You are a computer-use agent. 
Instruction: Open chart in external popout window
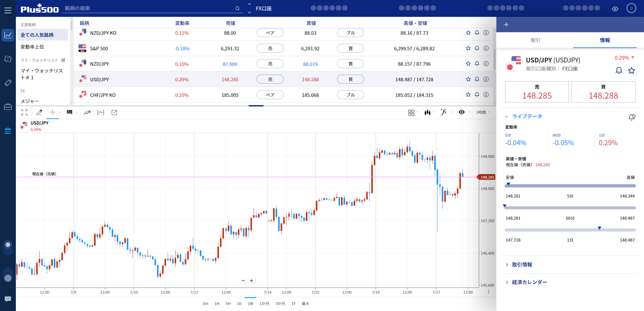click(114, 112)
